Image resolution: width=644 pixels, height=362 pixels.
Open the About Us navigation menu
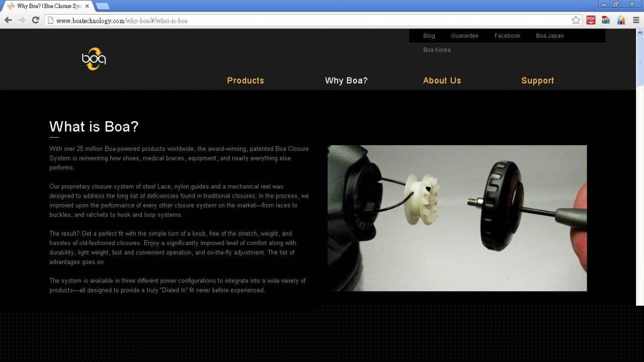tap(442, 80)
